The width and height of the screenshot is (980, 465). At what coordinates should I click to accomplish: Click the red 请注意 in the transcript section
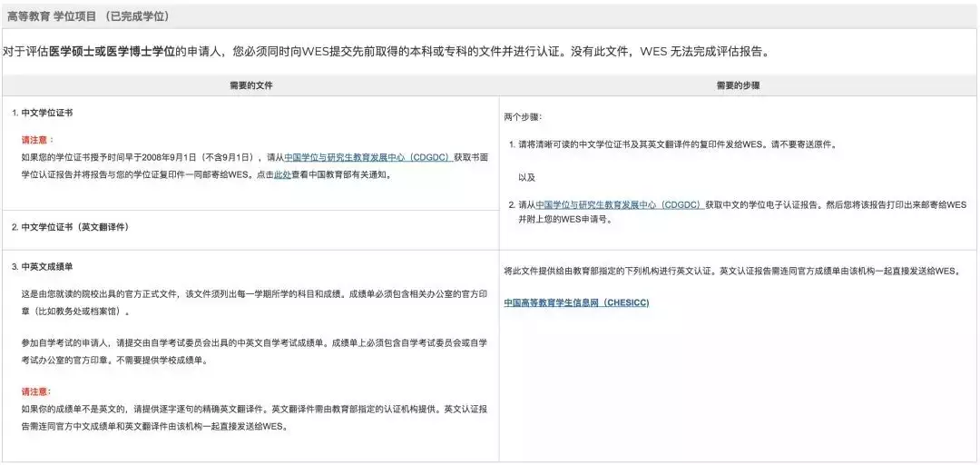point(38,391)
